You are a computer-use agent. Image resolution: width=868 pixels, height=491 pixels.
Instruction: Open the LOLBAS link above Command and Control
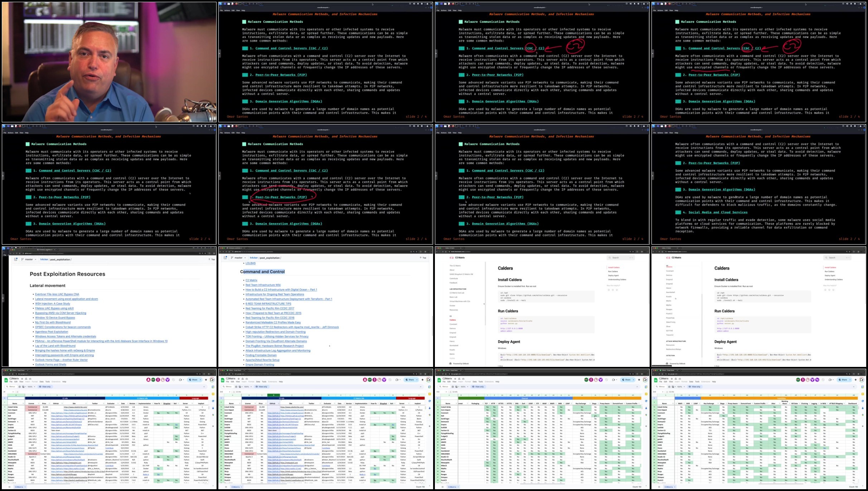click(251, 263)
